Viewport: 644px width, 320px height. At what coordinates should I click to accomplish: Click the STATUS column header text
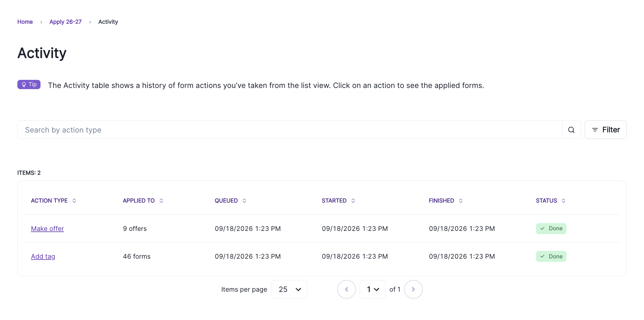click(546, 201)
